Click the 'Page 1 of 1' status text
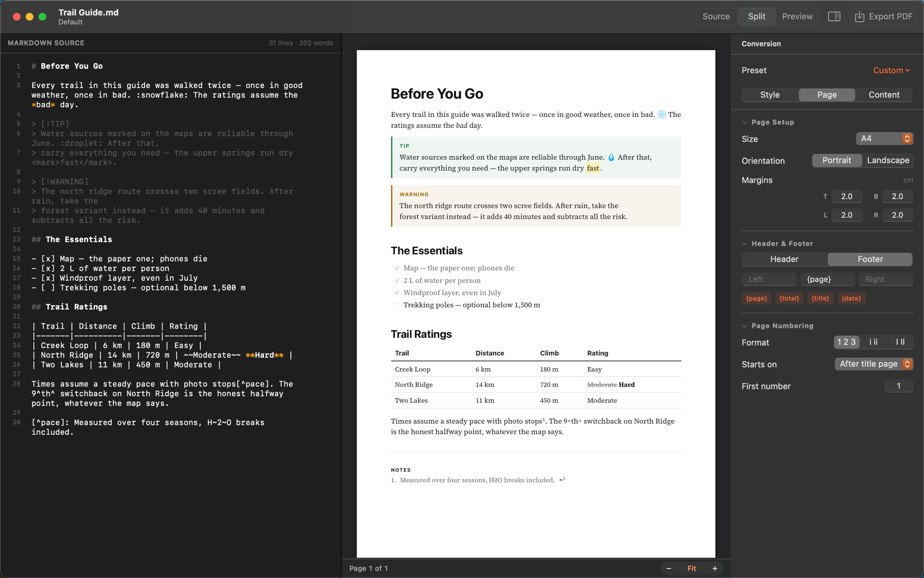The width and height of the screenshot is (924, 578). (x=368, y=568)
